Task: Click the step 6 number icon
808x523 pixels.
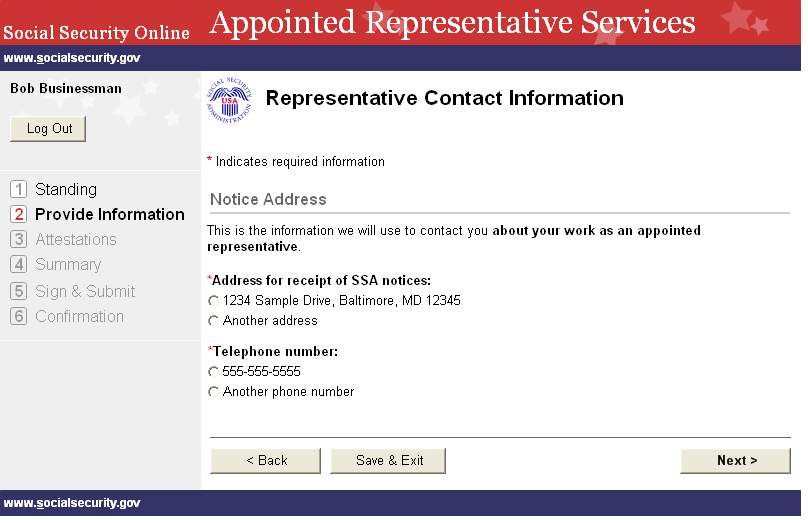Action: (x=18, y=316)
